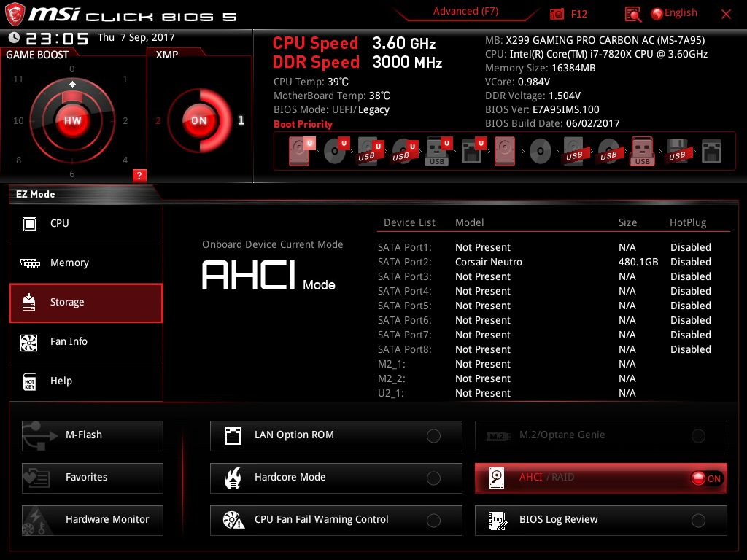
Task: Open the Help hotkey panel
Action: click(x=85, y=381)
